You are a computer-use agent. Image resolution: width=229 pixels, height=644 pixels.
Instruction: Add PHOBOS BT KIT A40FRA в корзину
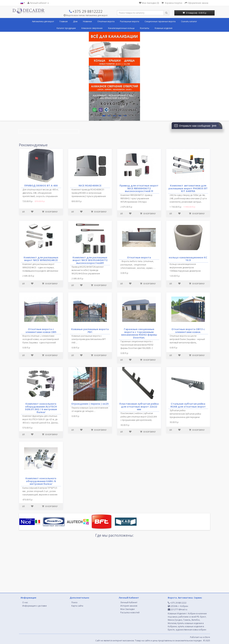pyautogui.click(x=197, y=213)
